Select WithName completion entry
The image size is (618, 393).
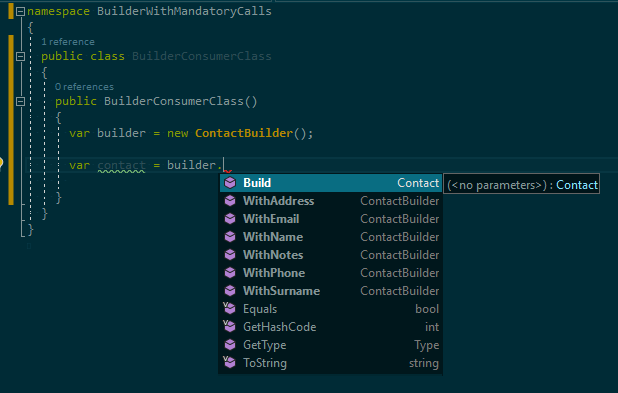(331, 237)
